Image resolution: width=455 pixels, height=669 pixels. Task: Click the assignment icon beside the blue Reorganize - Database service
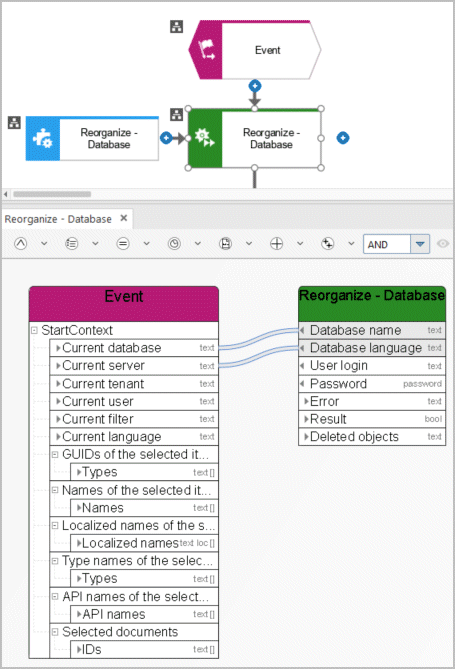coord(14,122)
